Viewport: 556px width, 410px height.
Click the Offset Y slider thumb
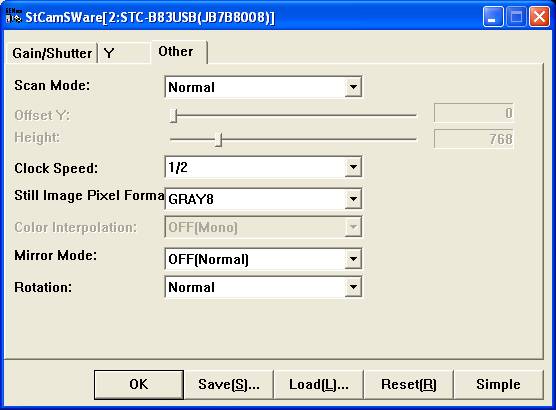pos(173,116)
